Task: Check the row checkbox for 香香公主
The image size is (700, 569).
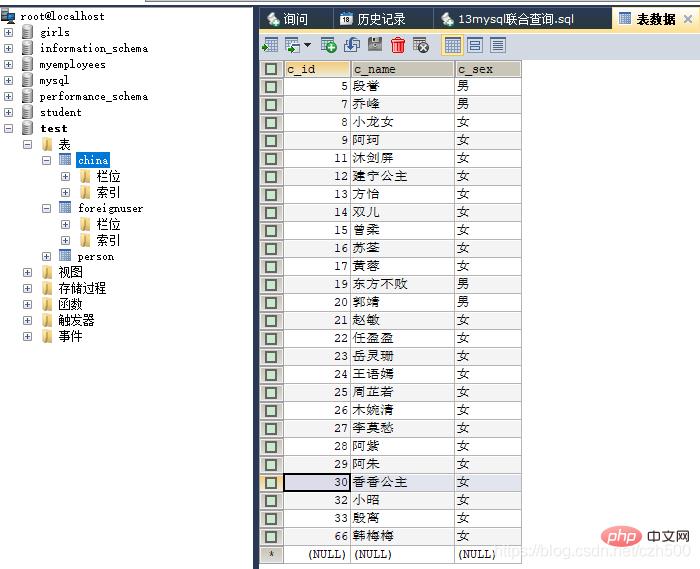Action: (271, 482)
